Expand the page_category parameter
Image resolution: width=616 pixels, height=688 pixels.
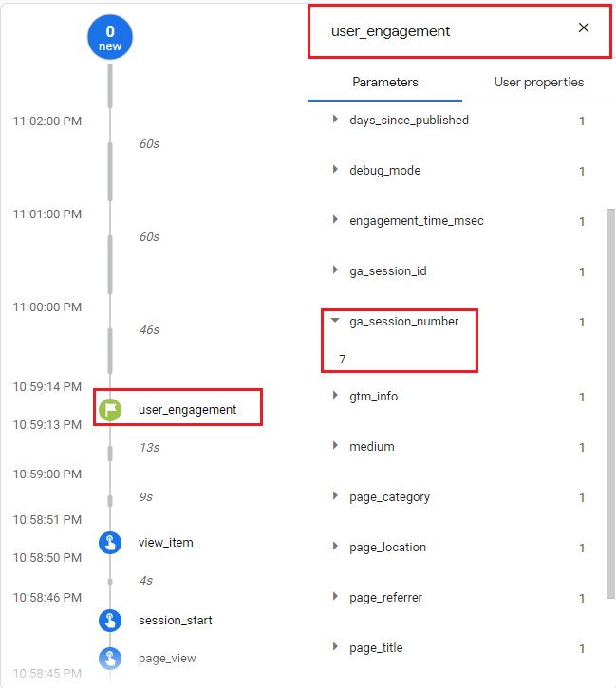point(336,495)
